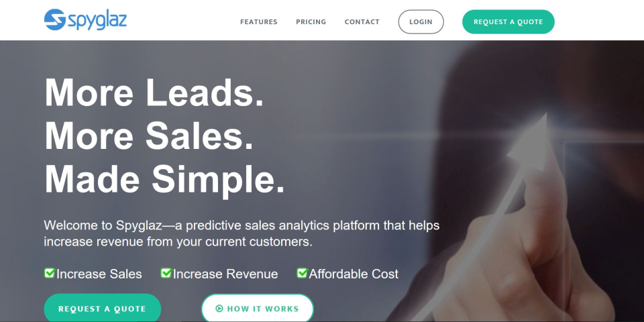
Task: Click Request a Quote in the header
Action: 508,21
